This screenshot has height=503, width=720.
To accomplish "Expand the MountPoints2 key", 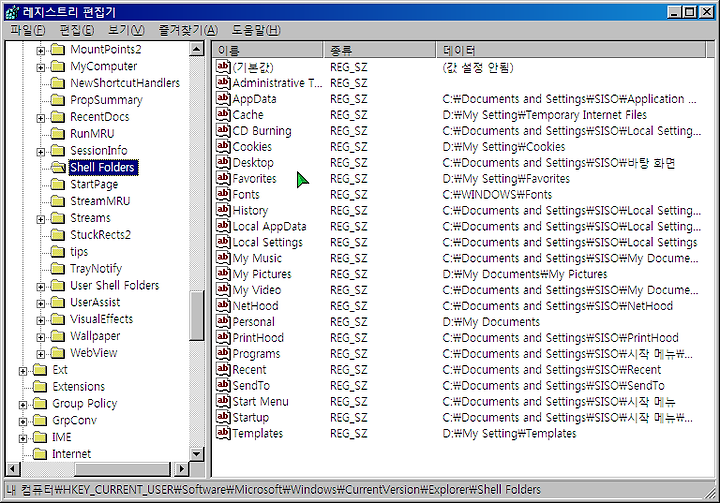I will tap(40, 51).
